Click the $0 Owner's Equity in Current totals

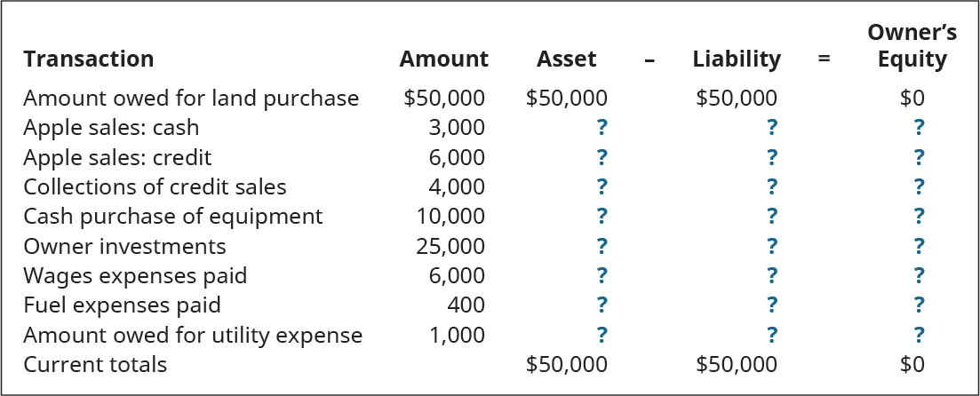pos(912,364)
